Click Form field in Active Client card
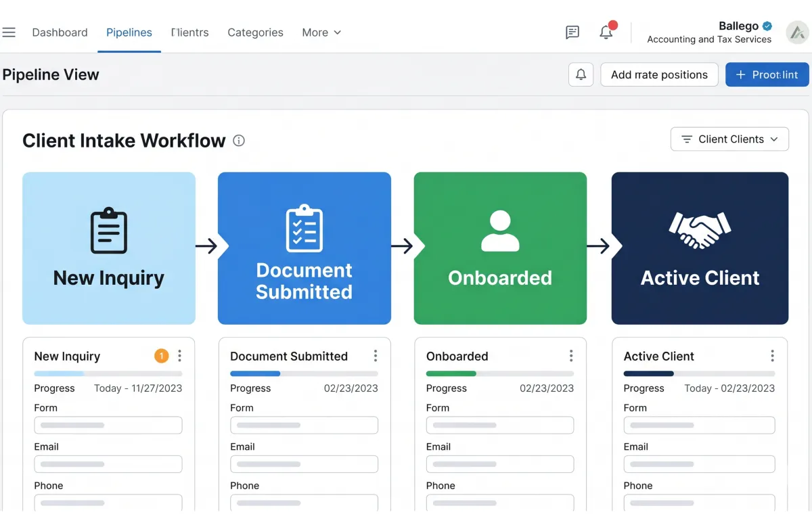Image resolution: width=812 pixels, height=525 pixels. tap(699, 425)
